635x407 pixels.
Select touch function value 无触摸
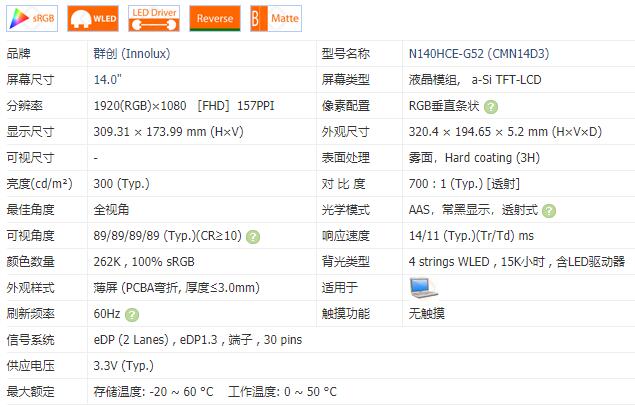pos(426,313)
